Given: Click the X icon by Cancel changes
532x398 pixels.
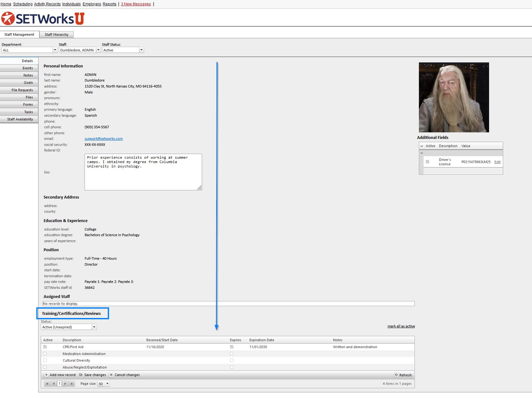Looking at the screenshot, I should (x=111, y=375).
